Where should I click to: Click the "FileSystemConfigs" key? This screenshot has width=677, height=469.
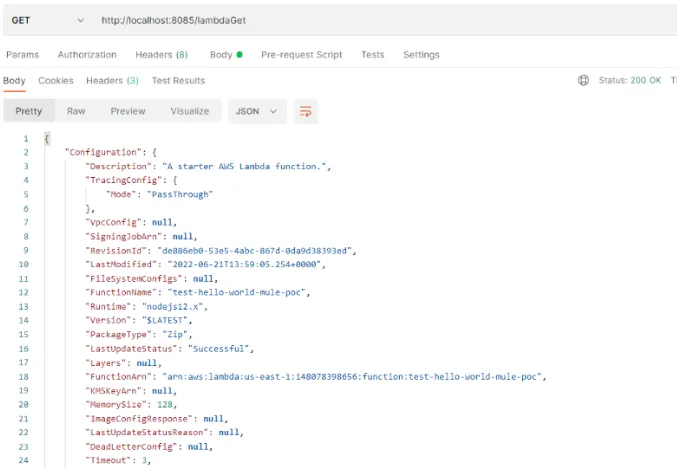[134, 279]
